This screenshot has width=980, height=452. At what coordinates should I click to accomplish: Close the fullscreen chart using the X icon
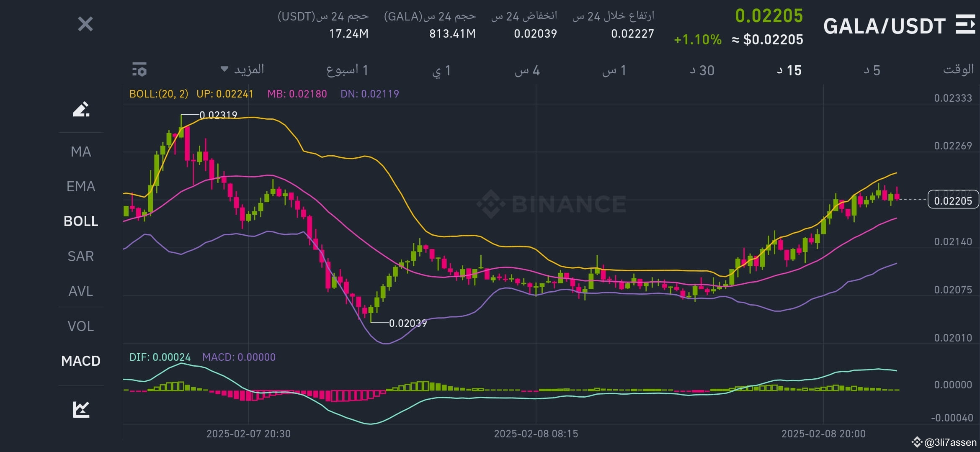coord(85,25)
